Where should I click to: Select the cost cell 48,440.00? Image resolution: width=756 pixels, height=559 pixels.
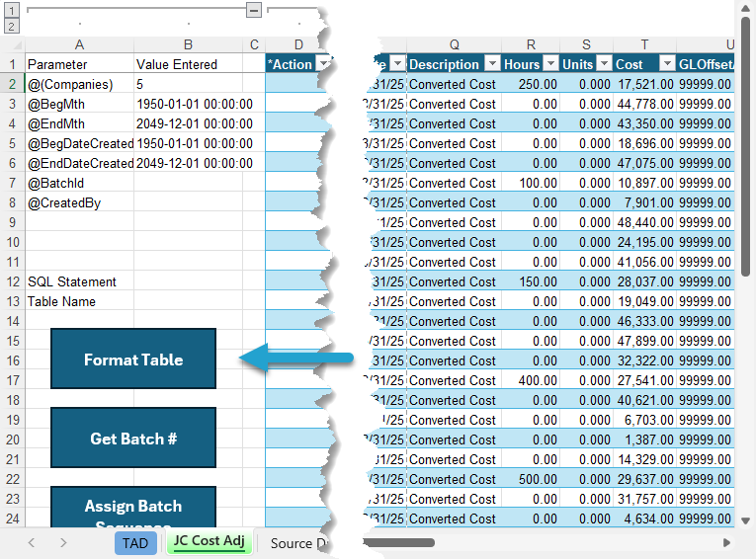pos(644,222)
